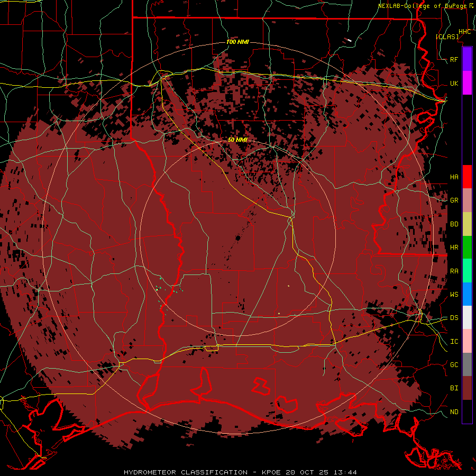This screenshot has width=476, height=476.
Task: Click the "UK" legend label
Action: [x=454, y=83]
